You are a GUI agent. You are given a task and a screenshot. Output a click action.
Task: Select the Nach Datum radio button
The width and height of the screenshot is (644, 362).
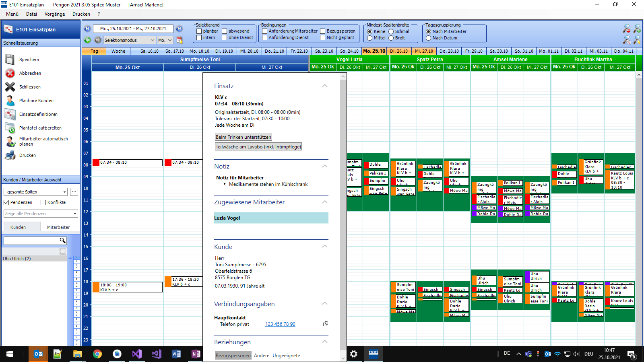pyautogui.click(x=429, y=38)
